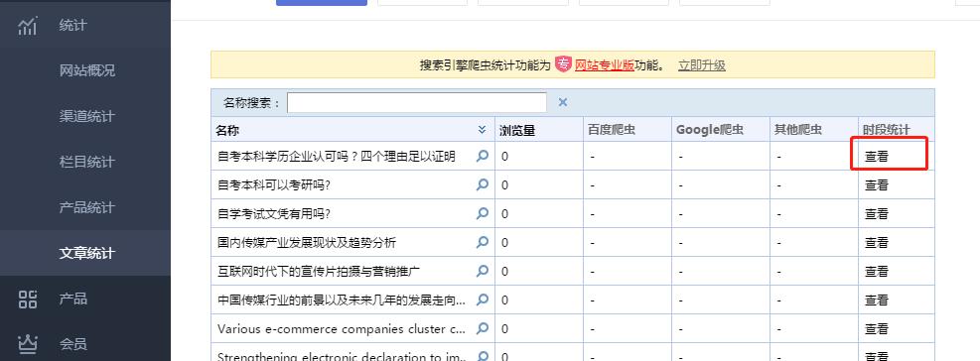
Task: Click the 会员 crown icon in sidebar
Action: pyautogui.click(x=28, y=343)
